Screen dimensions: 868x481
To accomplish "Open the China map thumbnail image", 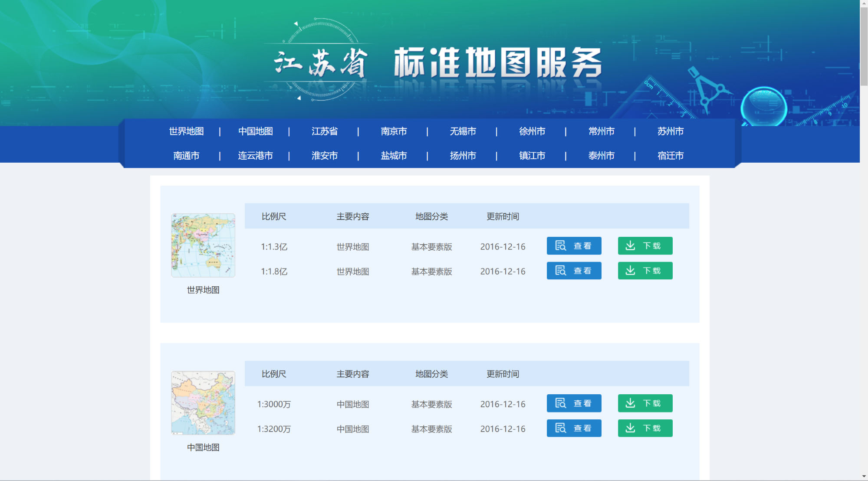I will click(x=203, y=403).
